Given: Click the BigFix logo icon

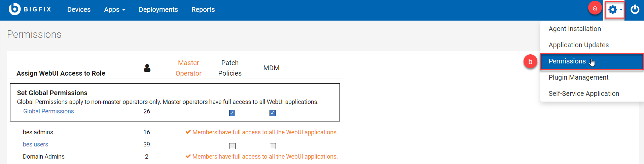Looking at the screenshot, I should click(14, 9).
